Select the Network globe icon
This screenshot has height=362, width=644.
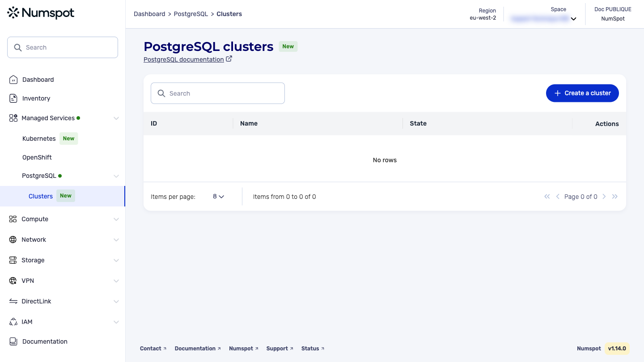tap(13, 240)
